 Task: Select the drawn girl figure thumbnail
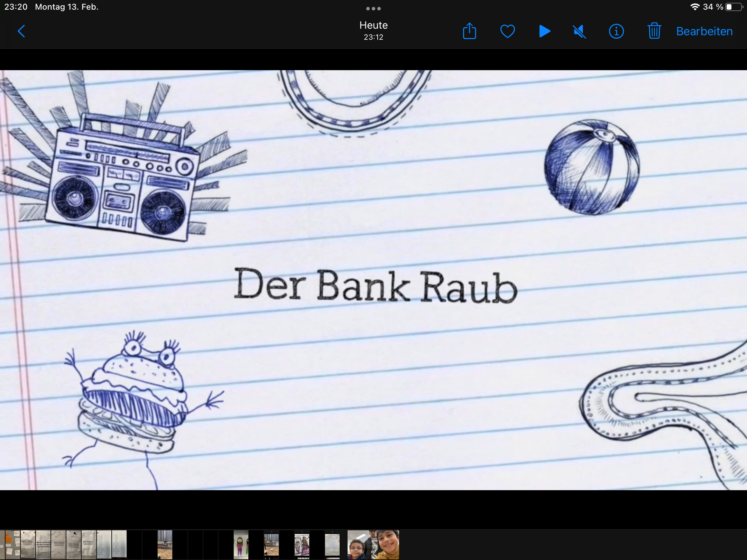point(241,544)
